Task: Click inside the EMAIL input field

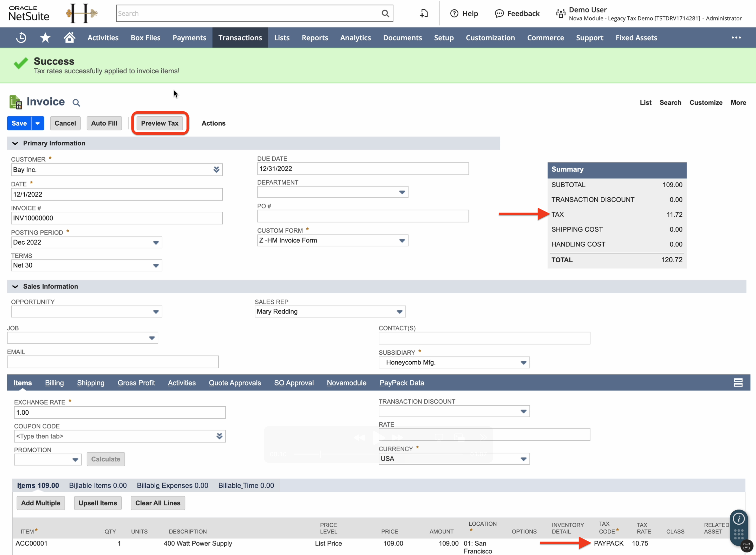Action: 112,361
